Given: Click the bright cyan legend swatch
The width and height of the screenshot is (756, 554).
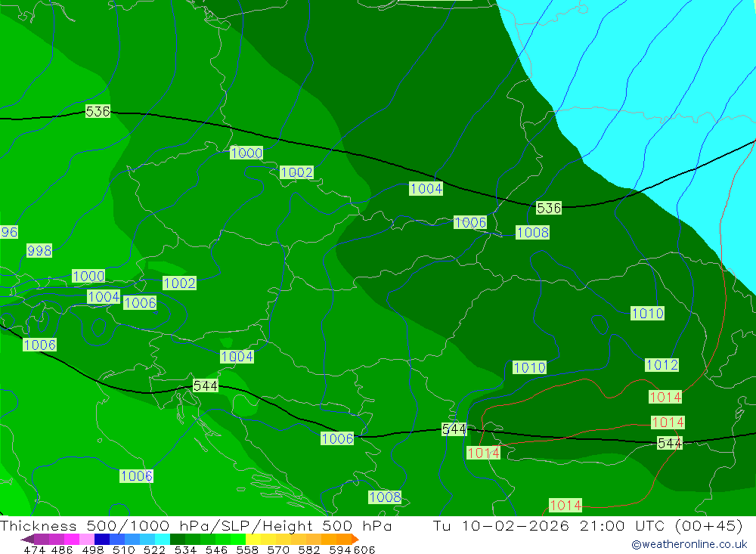Looking at the screenshot, I should click(x=163, y=539).
